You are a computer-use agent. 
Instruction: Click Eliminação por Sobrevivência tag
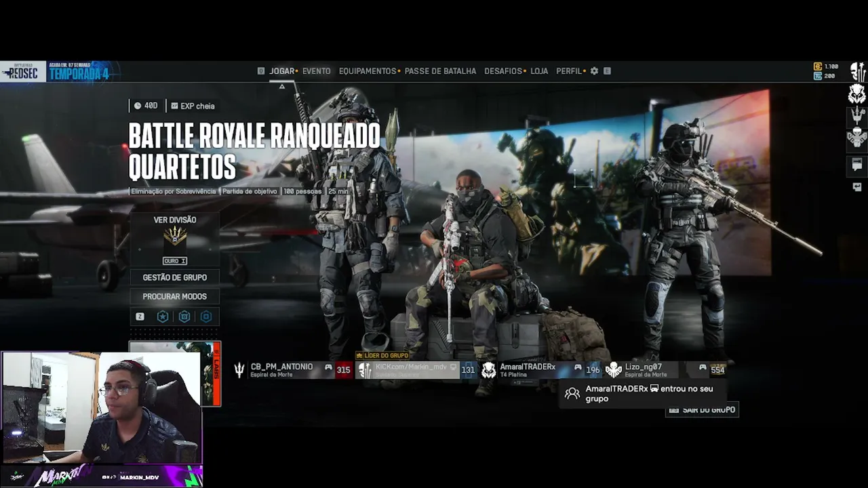pos(174,192)
